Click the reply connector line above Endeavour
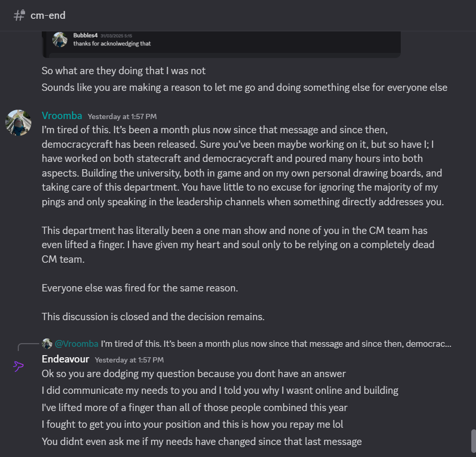The image size is (476, 457). (29, 347)
